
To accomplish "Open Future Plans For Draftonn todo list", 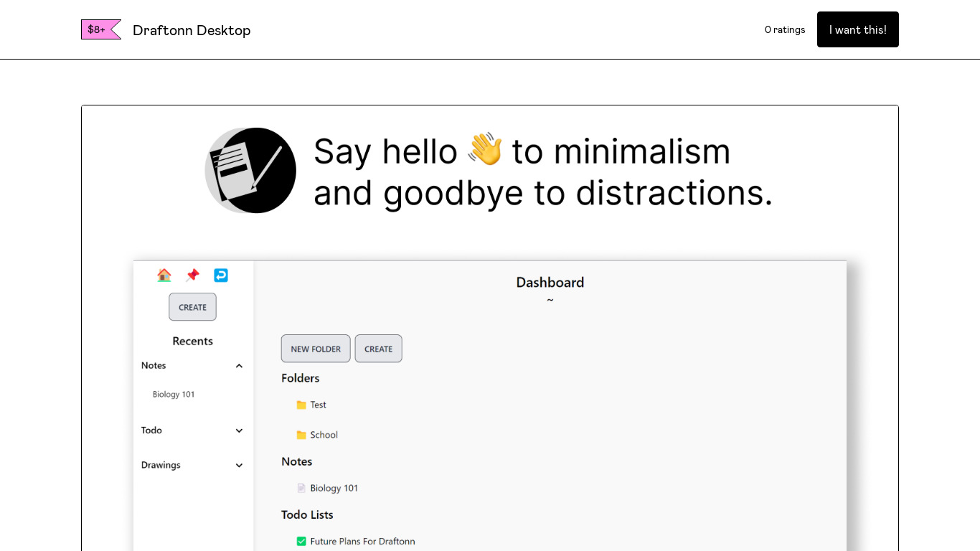I will (x=363, y=542).
